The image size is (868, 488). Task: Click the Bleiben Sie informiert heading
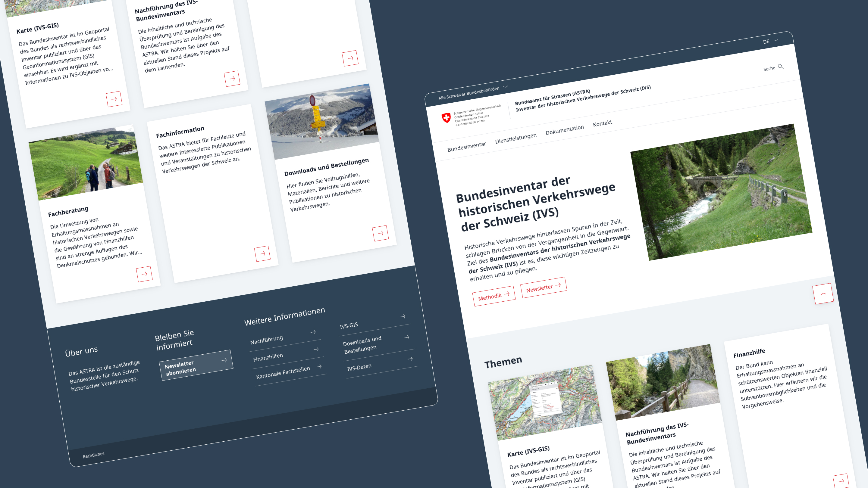click(174, 340)
